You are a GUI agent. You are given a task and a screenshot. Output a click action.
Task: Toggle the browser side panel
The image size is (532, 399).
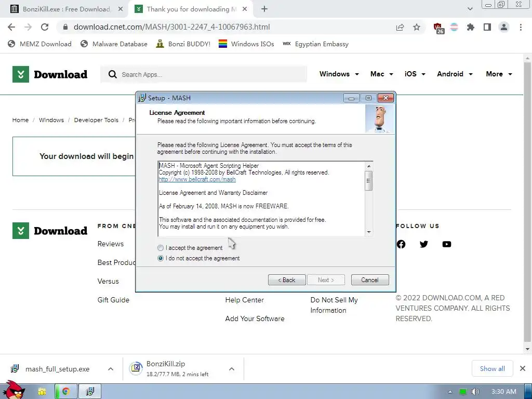487,27
